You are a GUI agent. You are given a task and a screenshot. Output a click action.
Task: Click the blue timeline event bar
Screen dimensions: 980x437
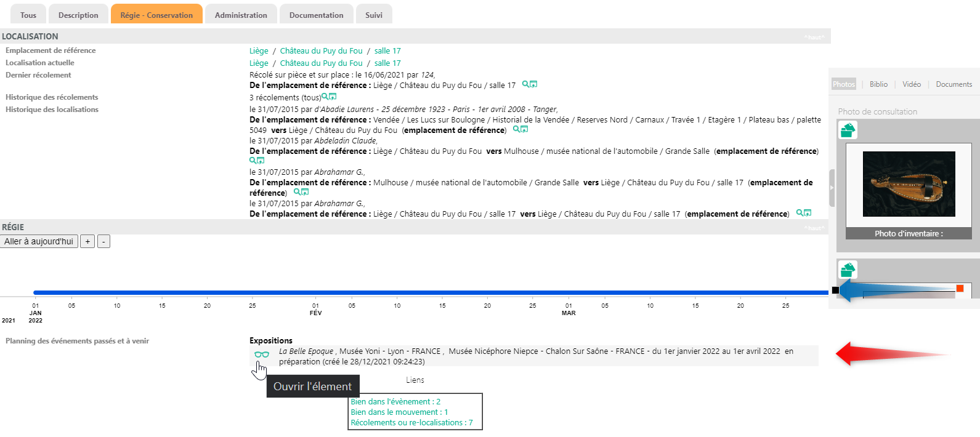[x=431, y=292]
